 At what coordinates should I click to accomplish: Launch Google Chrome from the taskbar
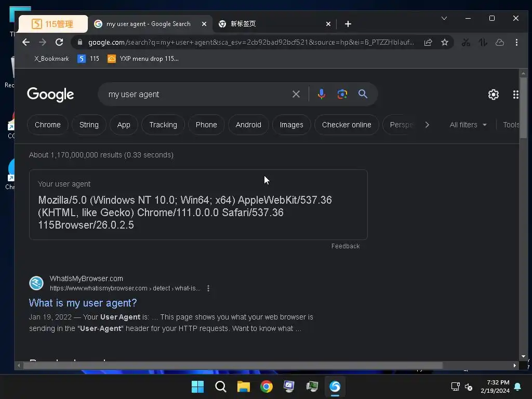(267, 387)
